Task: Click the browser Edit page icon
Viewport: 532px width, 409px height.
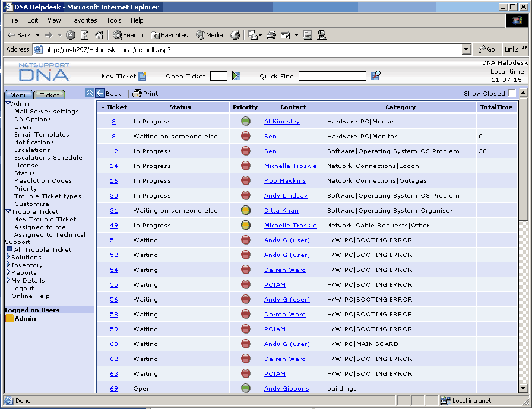Action: point(286,35)
